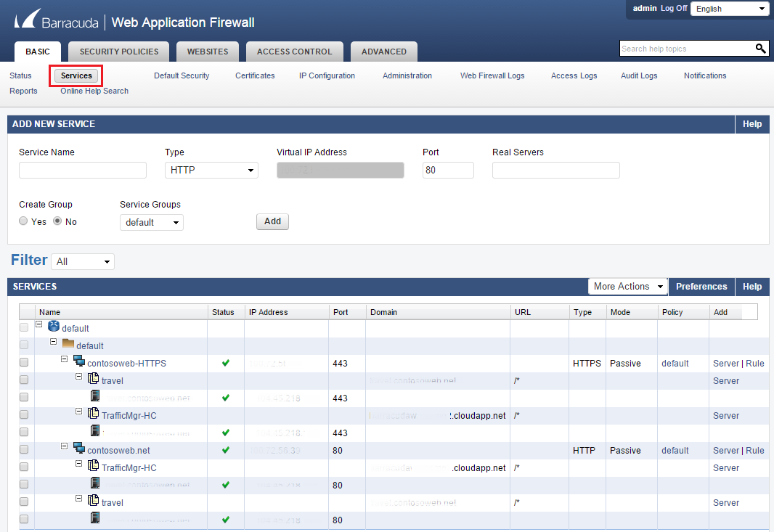Collapse the default group tree node

tap(53, 342)
